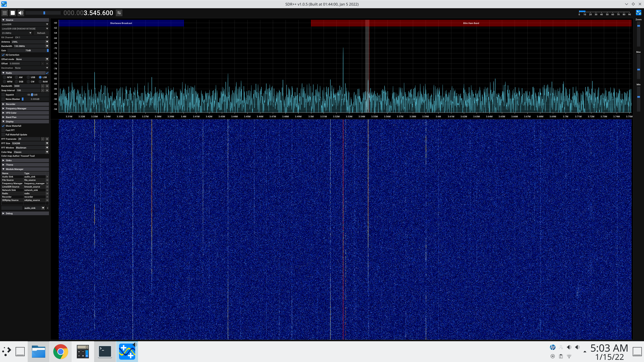This screenshot has height=362, width=644.
Task: Click the square start/stop acquisition button
Action: (13, 13)
